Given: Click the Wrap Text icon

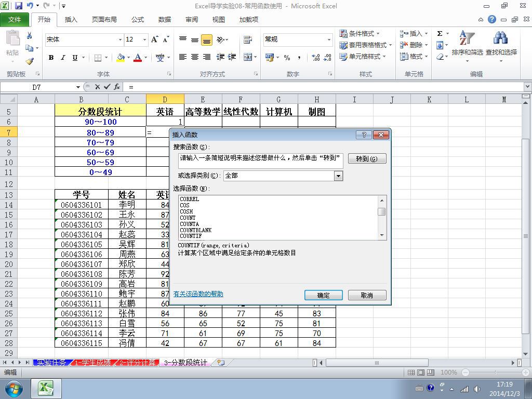Looking at the screenshot, I should 248,39.
